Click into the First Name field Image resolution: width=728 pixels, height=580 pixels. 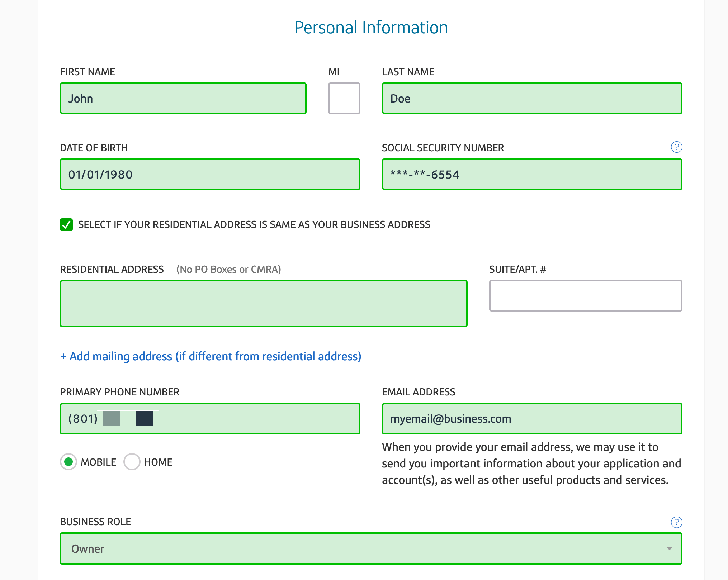tap(183, 98)
